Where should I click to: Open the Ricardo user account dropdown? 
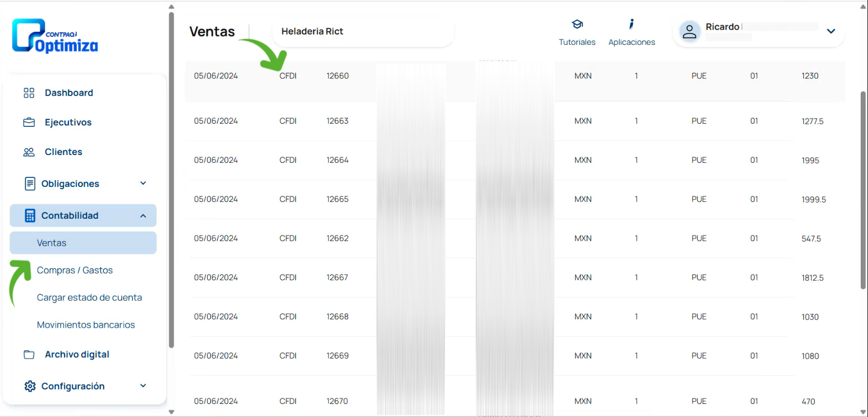coord(831,31)
